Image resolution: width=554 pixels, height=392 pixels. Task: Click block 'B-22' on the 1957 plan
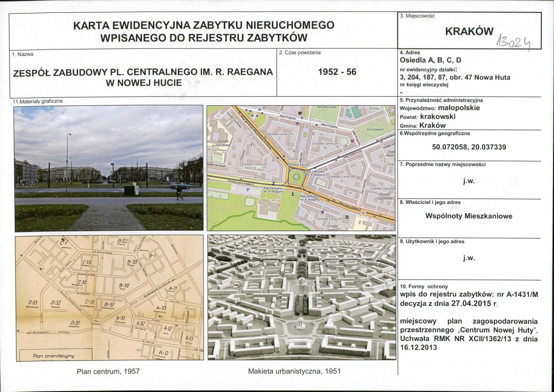122,241
